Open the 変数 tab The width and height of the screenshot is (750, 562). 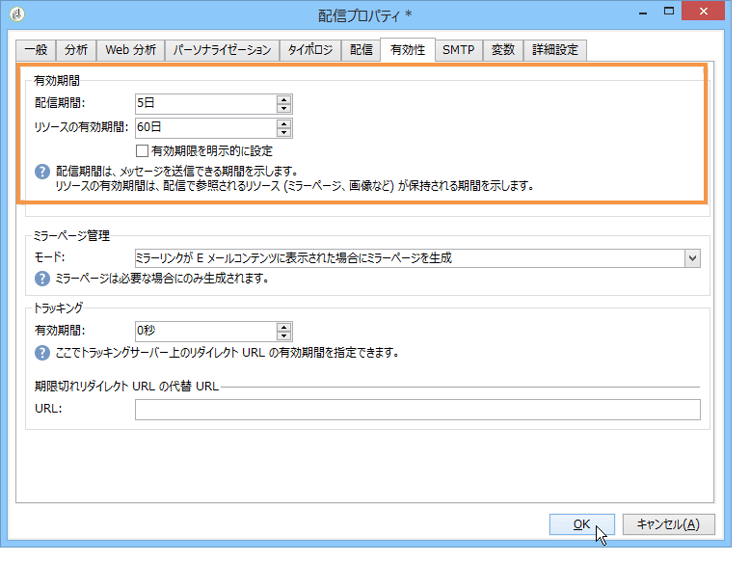pos(503,50)
